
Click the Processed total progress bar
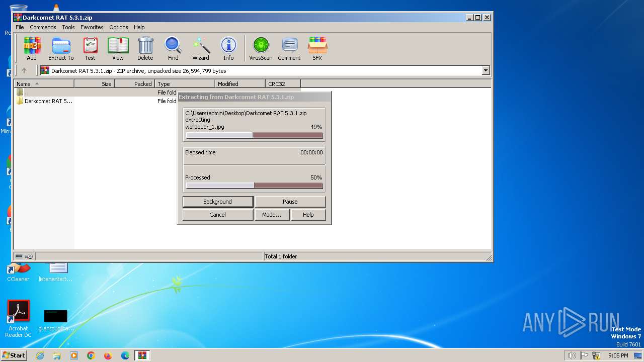[254, 186]
